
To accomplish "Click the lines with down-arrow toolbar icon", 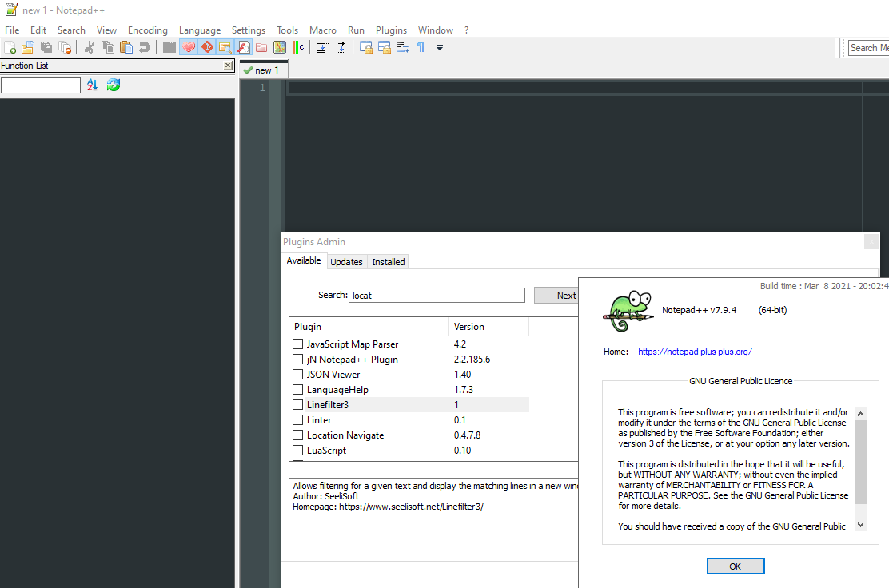I will click(323, 48).
